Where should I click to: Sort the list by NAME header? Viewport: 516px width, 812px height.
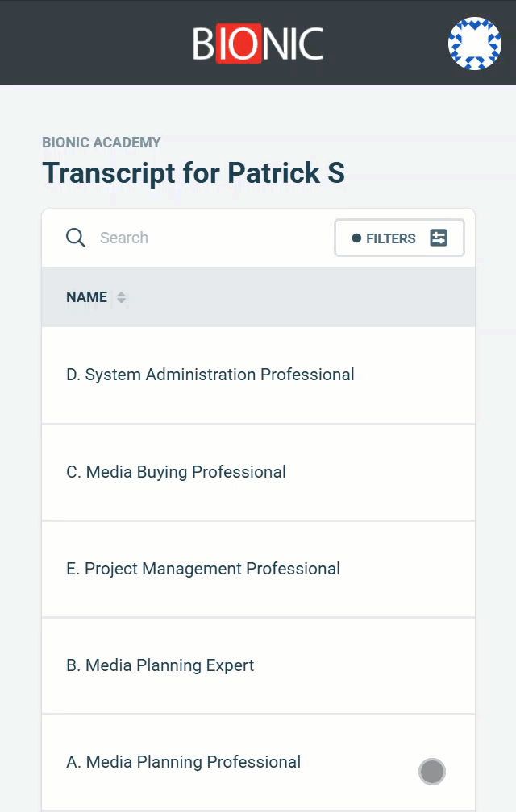pyautogui.click(x=86, y=297)
